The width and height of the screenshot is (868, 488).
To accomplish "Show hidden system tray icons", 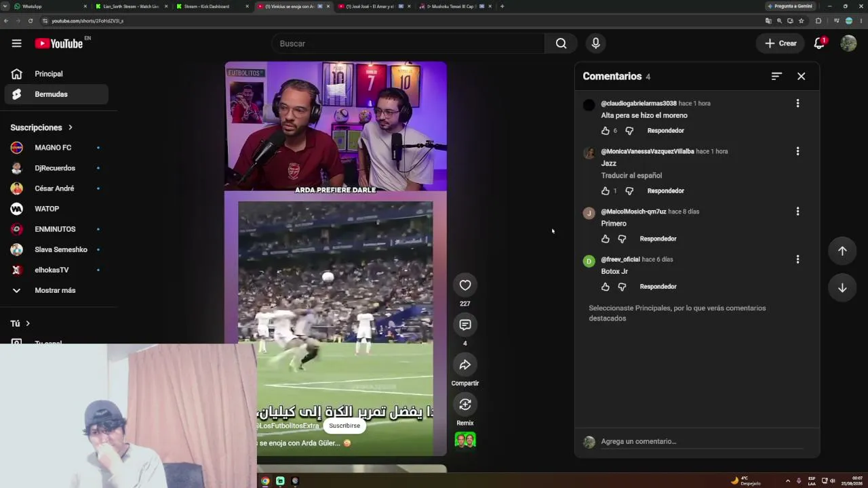I will 787,481.
